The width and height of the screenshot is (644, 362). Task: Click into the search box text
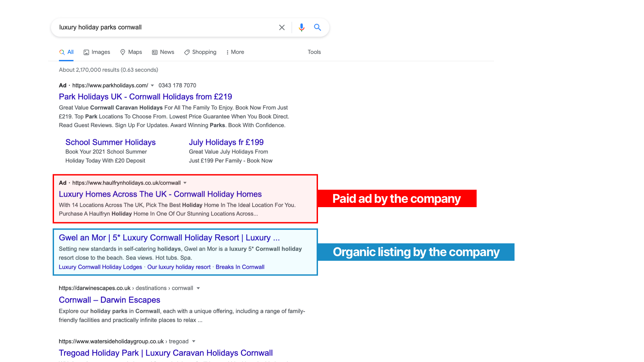[x=100, y=27]
